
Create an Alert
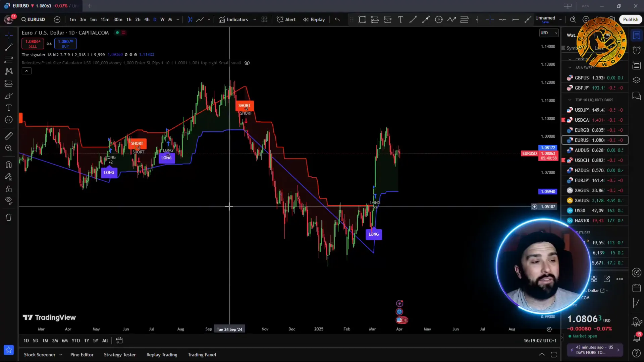coord(286,19)
